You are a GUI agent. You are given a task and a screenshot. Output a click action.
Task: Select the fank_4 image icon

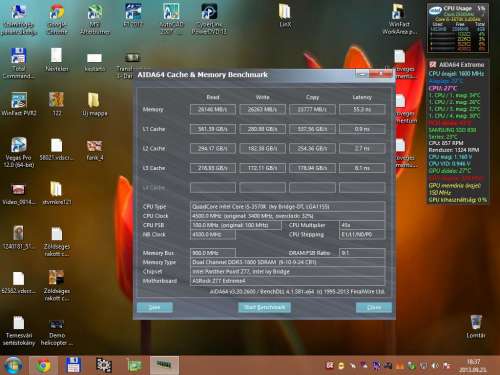point(94,149)
